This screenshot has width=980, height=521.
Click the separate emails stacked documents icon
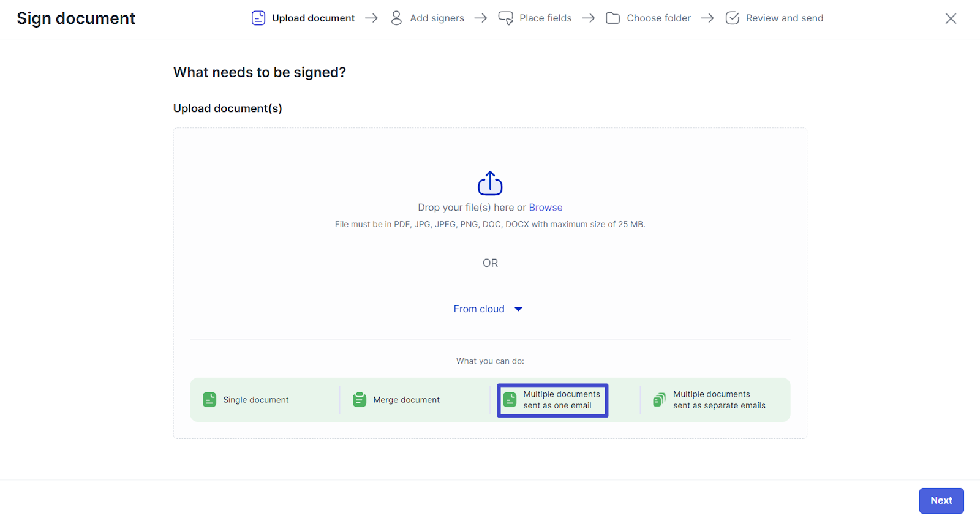(659, 400)
